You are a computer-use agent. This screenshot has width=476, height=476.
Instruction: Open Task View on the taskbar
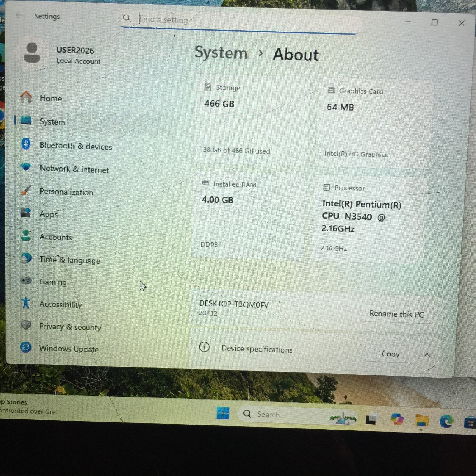click(372, 419)
